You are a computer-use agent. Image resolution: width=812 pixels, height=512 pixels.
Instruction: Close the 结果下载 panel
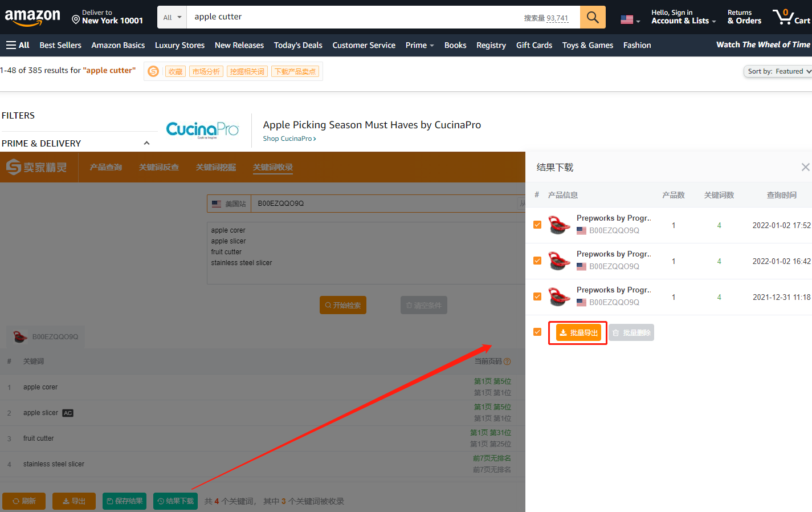point(805,167)
